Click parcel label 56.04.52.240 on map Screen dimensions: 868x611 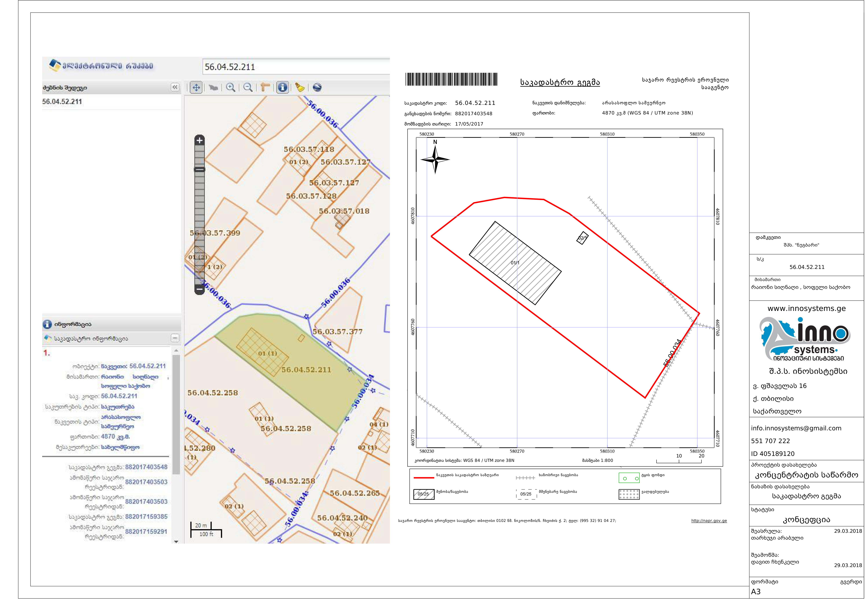342,518
